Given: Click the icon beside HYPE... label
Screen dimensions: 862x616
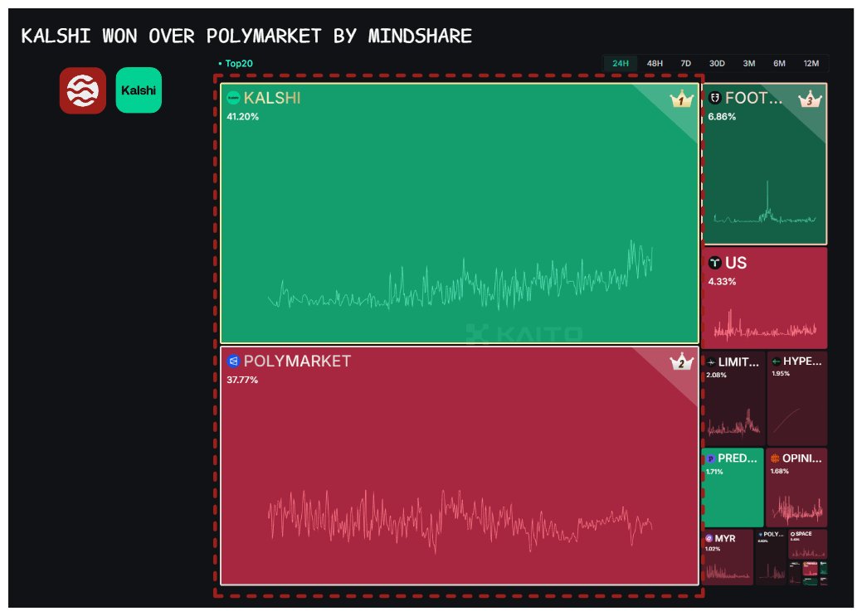Looking at the screenshot, I should point(777,361).
